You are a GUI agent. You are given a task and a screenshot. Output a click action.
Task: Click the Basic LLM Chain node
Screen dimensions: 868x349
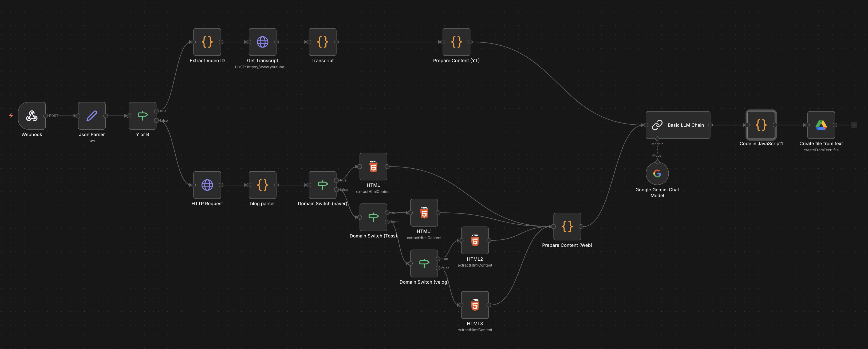pyautogui.click(x=678, y=125)
